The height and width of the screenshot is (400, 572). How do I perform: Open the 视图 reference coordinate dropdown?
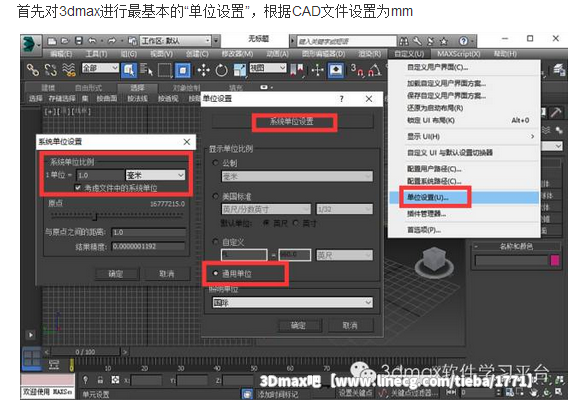(x=268, y=68)
